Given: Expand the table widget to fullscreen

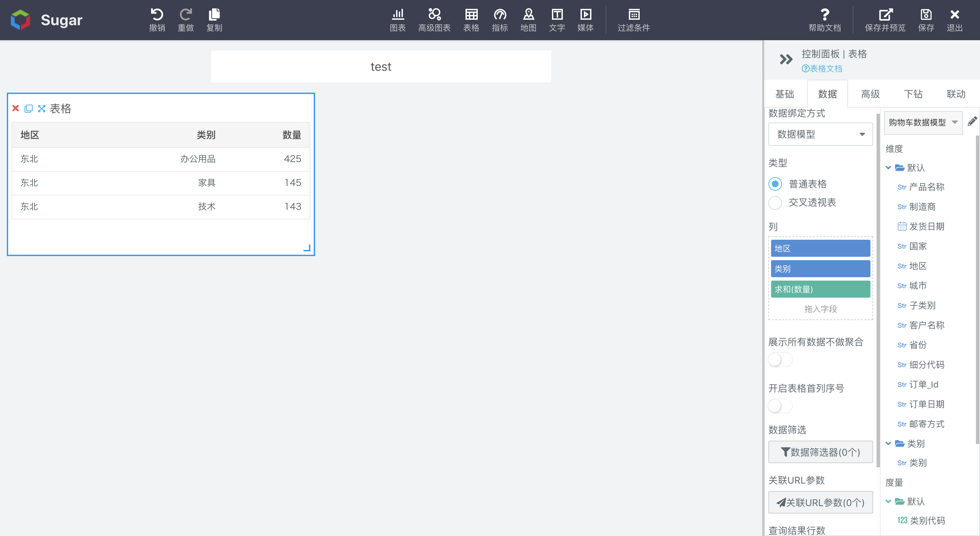Looking at the screenshot, I should (x=42, y=109).
